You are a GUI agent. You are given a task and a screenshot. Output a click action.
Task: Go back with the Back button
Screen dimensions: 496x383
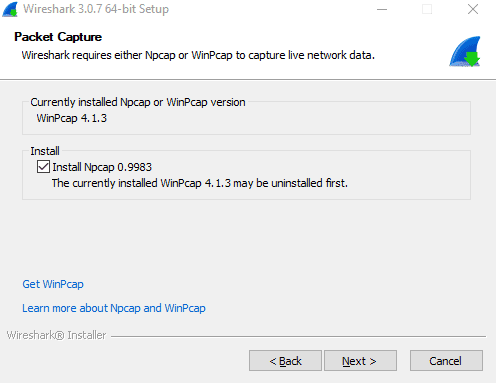(x=285, y=360)
